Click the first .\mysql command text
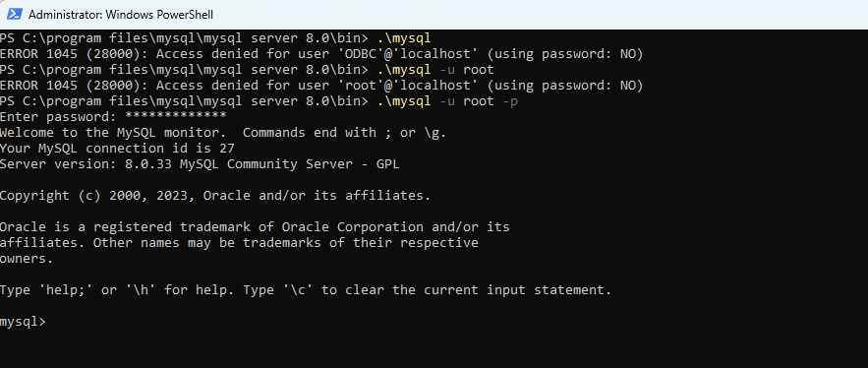Screen dimensions: 868x368 (x=404, y=38)
